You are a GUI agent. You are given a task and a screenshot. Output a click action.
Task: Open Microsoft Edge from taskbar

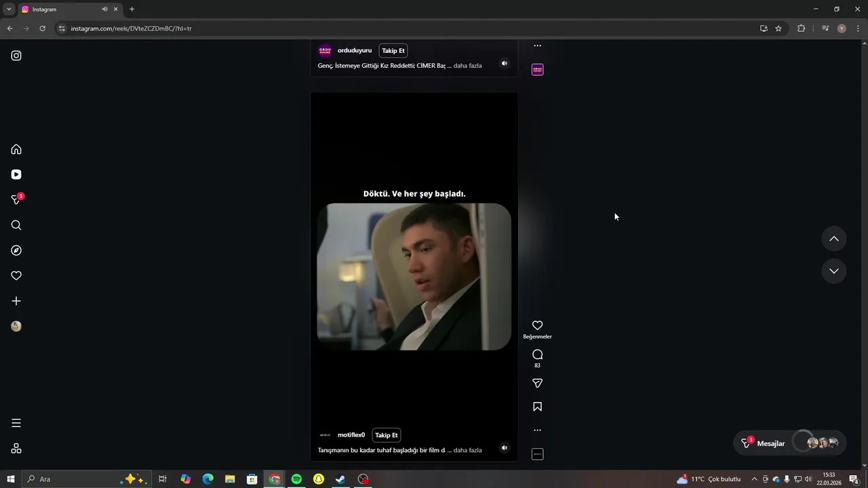click(208, 479)
